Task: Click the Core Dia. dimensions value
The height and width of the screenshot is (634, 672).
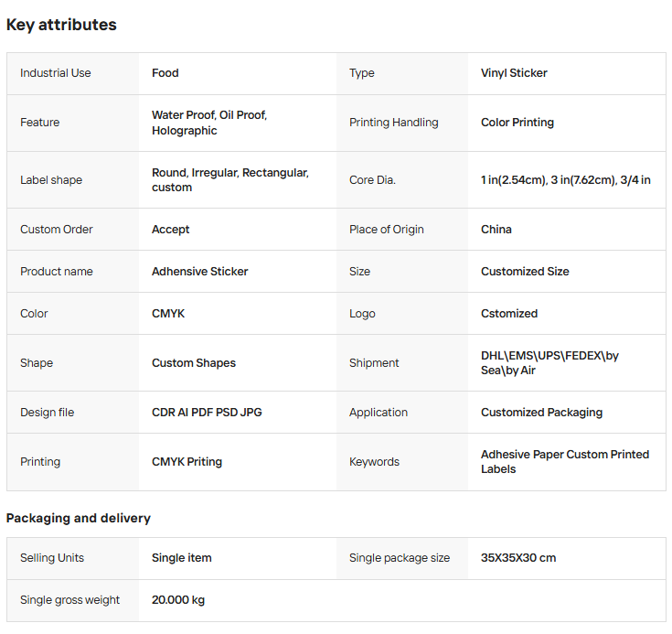Action: (x=565, y=180)
